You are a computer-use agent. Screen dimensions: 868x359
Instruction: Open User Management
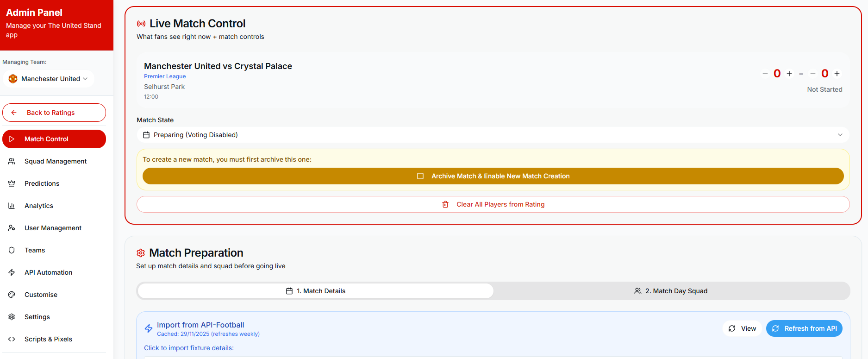pyautogui.click(x=54, y=228)
